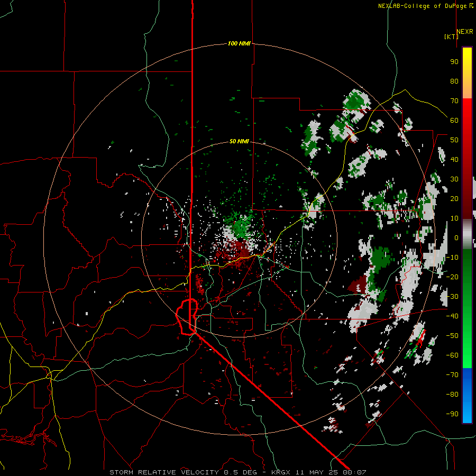The width and height of the screenshot is (476, 476).
Task: Select the 0 value on velocity scale
Action: click(x=456, y=238)
